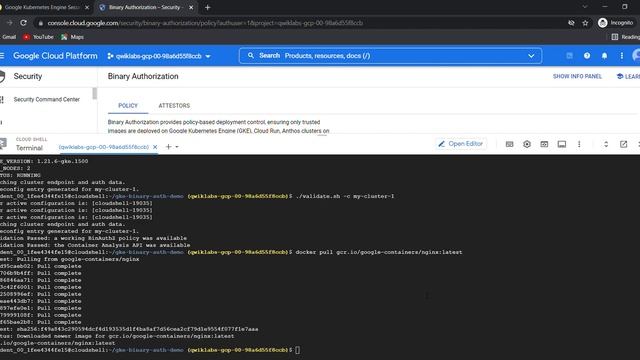Click the third-party cookies blocked eye icon
Screen dimensions: 640x360
[x=571, y=23]
